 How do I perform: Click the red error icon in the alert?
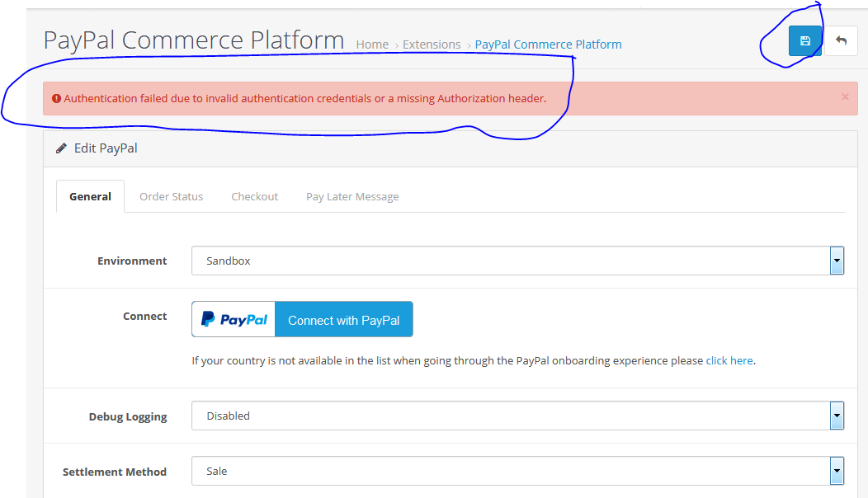56,98
